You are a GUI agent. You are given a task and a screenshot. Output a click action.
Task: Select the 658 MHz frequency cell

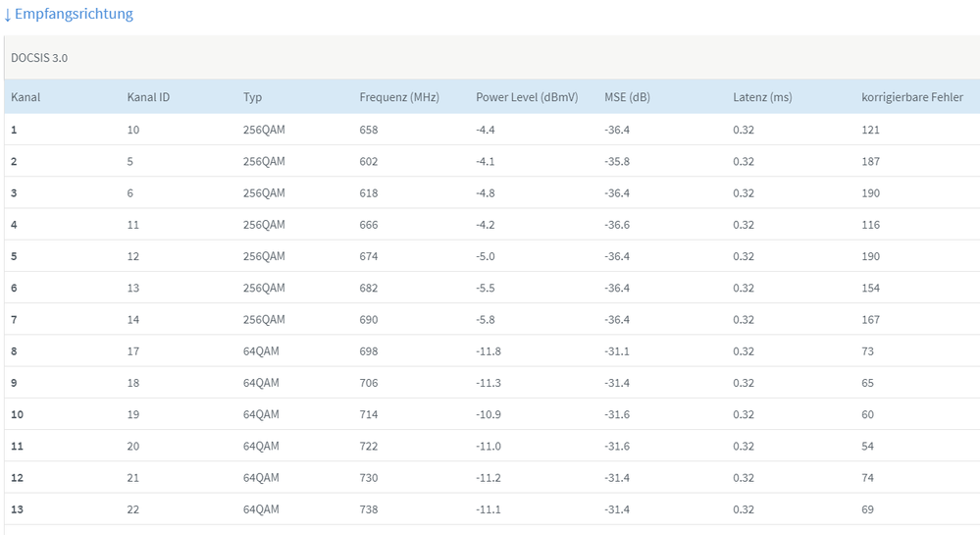point(369,130)
